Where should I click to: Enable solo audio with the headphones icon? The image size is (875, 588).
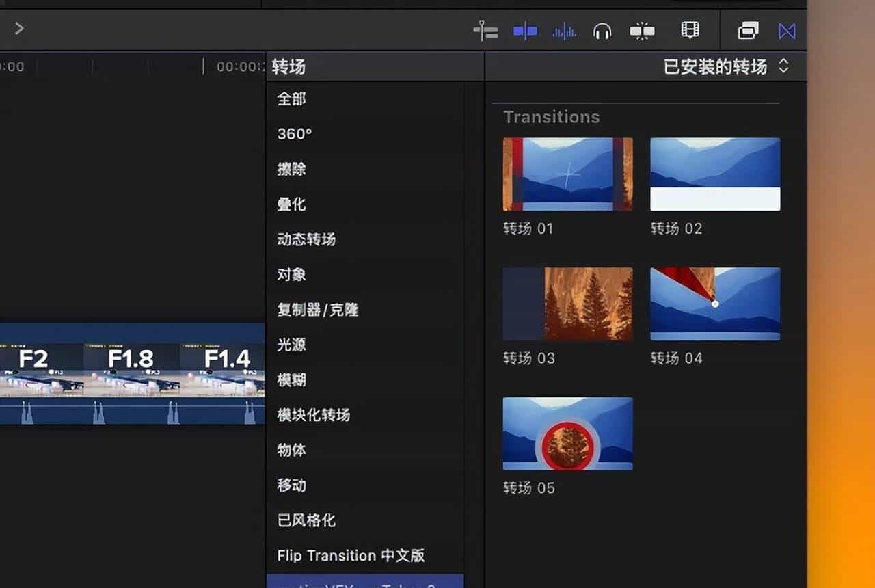pyautogui.click(x=602, y=31)
